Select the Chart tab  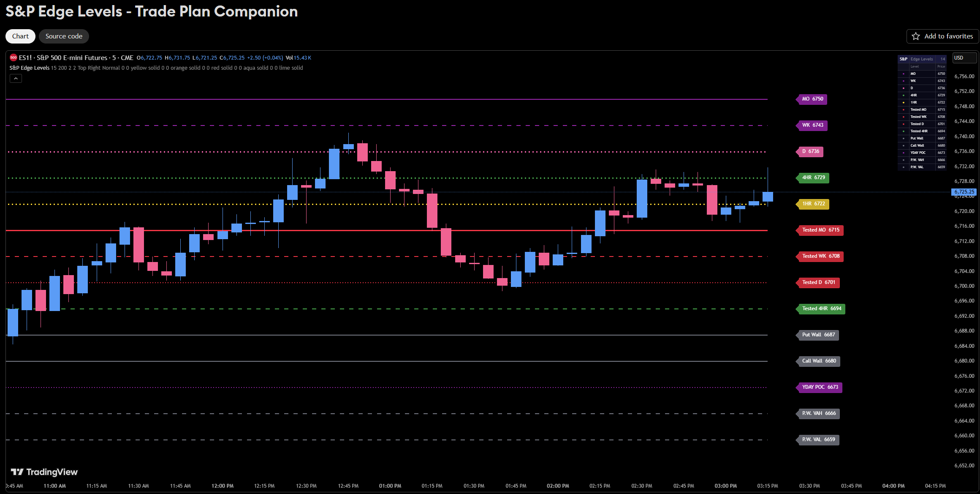pos(20,36)
